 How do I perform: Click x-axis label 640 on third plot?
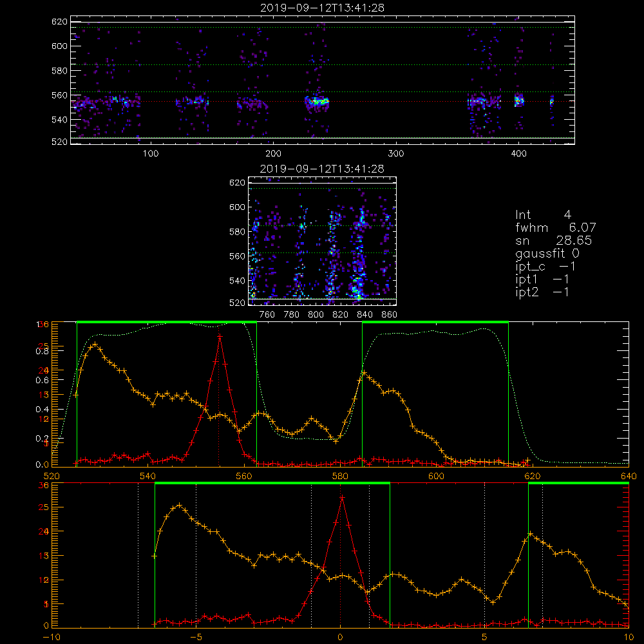click(x=629, y=476)
